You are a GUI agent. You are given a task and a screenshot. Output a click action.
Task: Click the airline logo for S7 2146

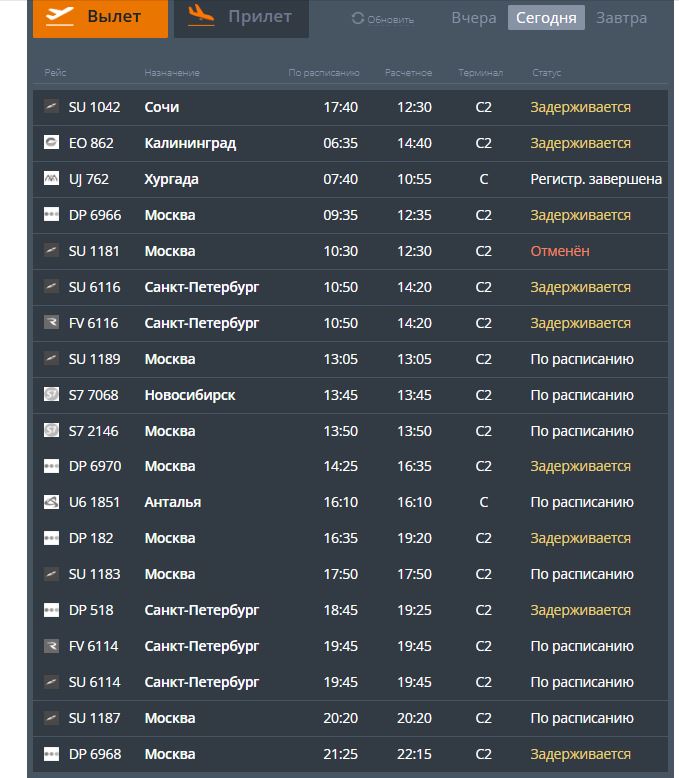coord(51,430)
